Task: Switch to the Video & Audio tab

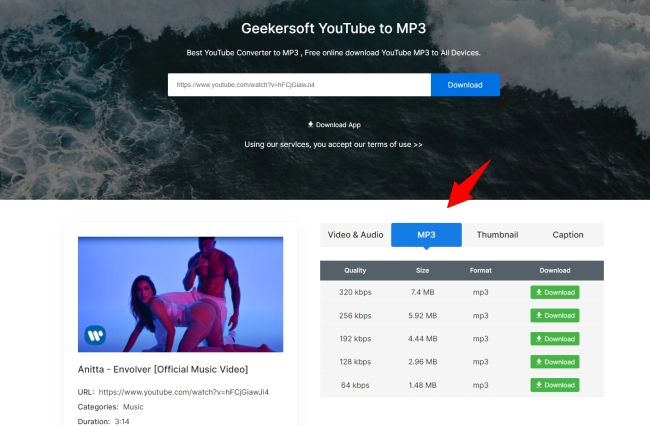Action: pyautogui.click(x=355, y=235)
